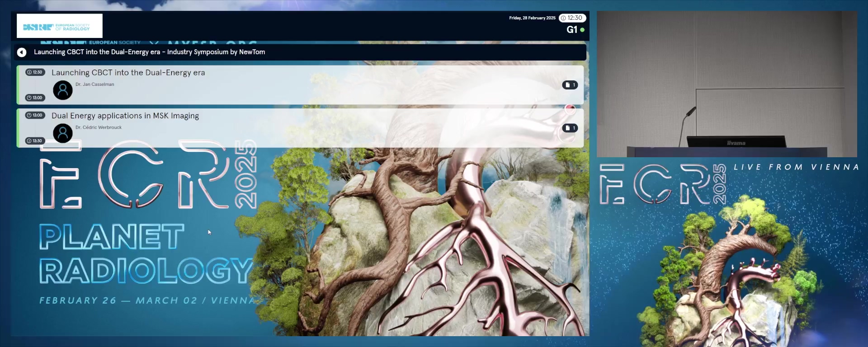This screenshot has height=347, width=868.
Task: Click Dr. Jan Casselman's avatar icon
Action: (63, 90)
